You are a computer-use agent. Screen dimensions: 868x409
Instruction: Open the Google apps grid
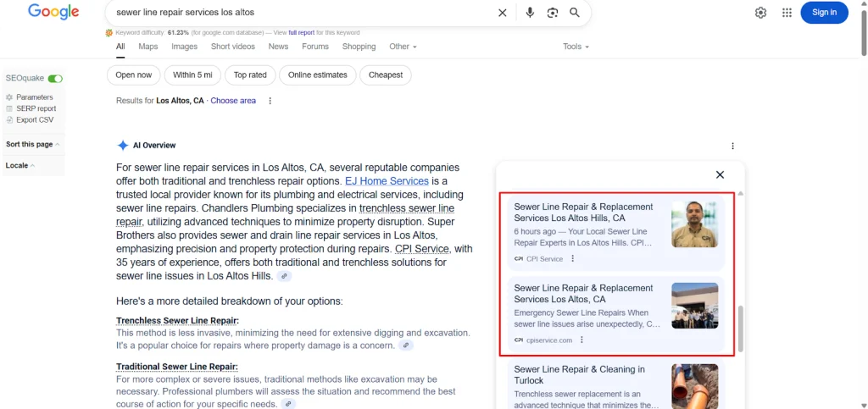click(787, 13)
